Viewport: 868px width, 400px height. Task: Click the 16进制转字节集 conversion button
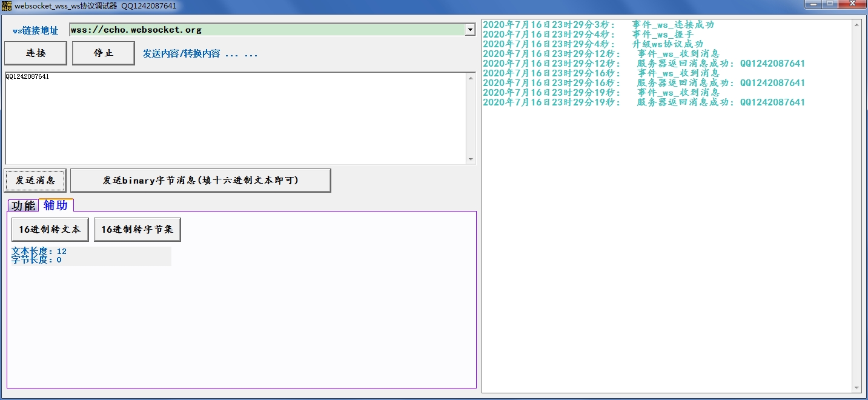(137, 229)
